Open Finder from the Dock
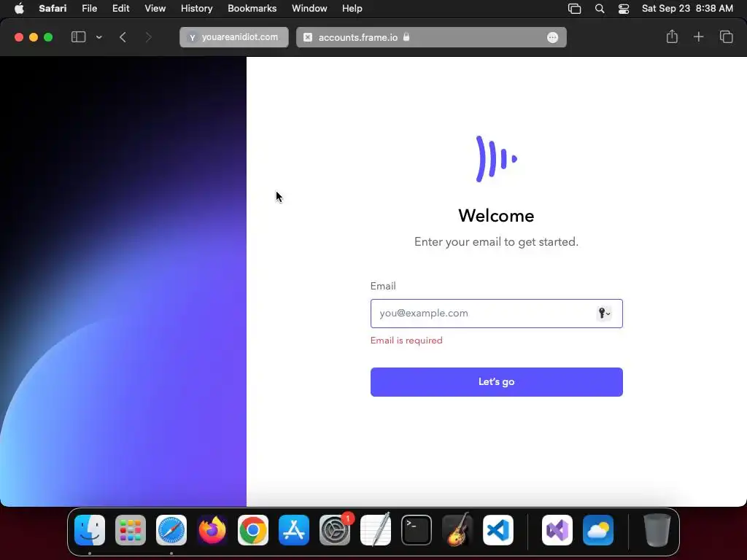747x560 pixels. [x=90, y=530]
